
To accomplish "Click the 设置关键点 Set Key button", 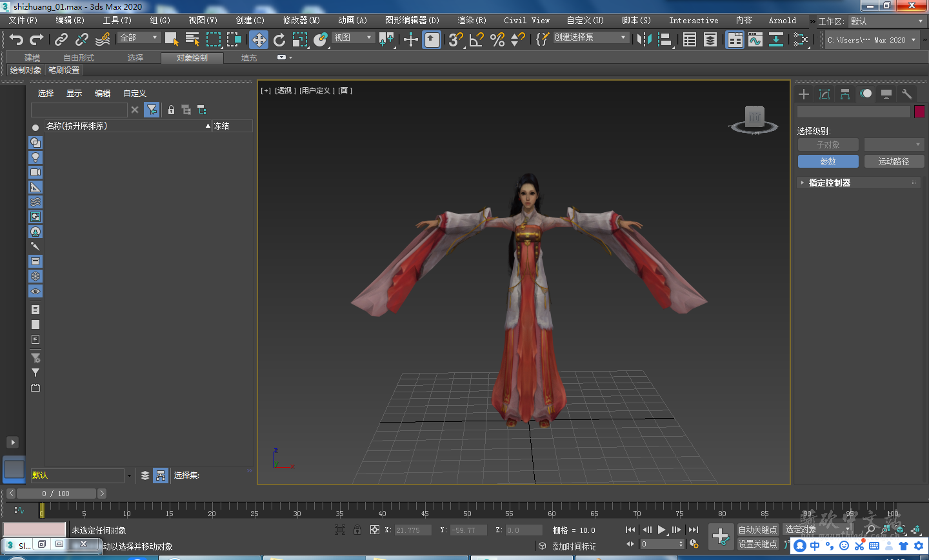I will [758, 544].
